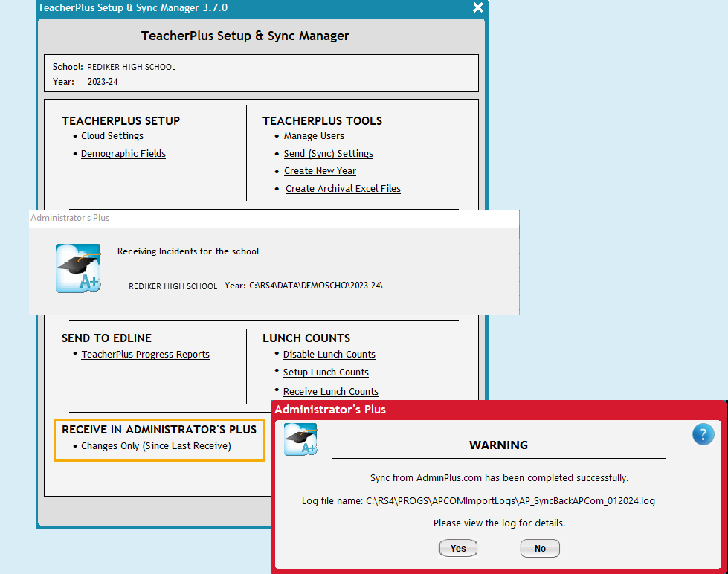Open the Cloud Settings link
The height and width of the screenshot is (574, 728).
coord(112,135)
